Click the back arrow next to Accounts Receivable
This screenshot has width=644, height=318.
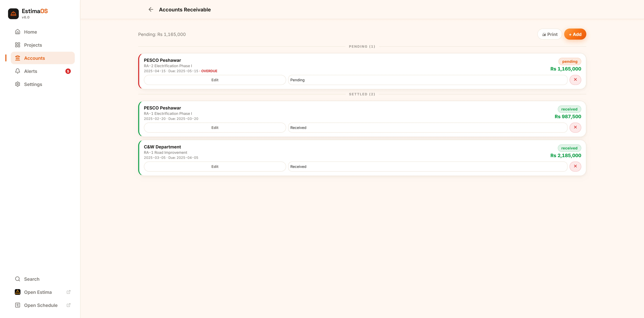[x=151, y=10]
